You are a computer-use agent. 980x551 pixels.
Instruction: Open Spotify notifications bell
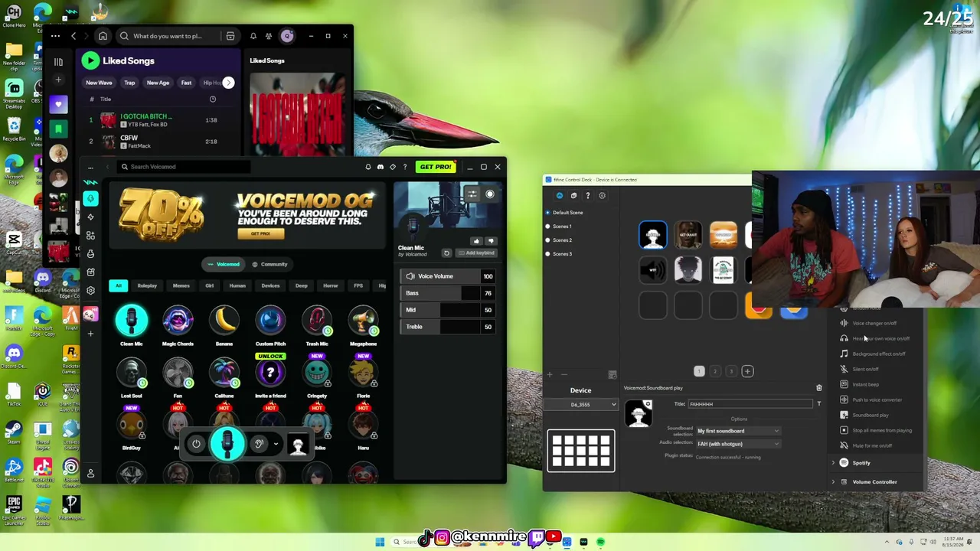pos(253,36)
